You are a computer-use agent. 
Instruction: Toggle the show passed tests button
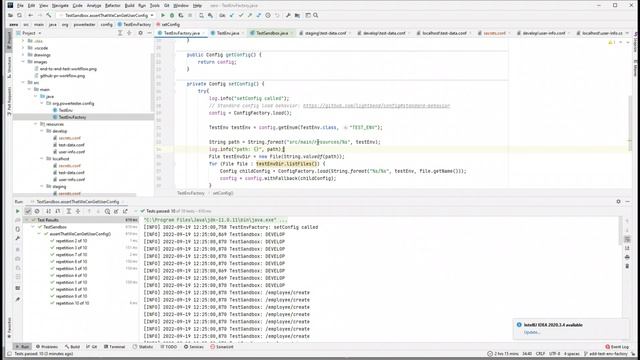tap(28, 211)
